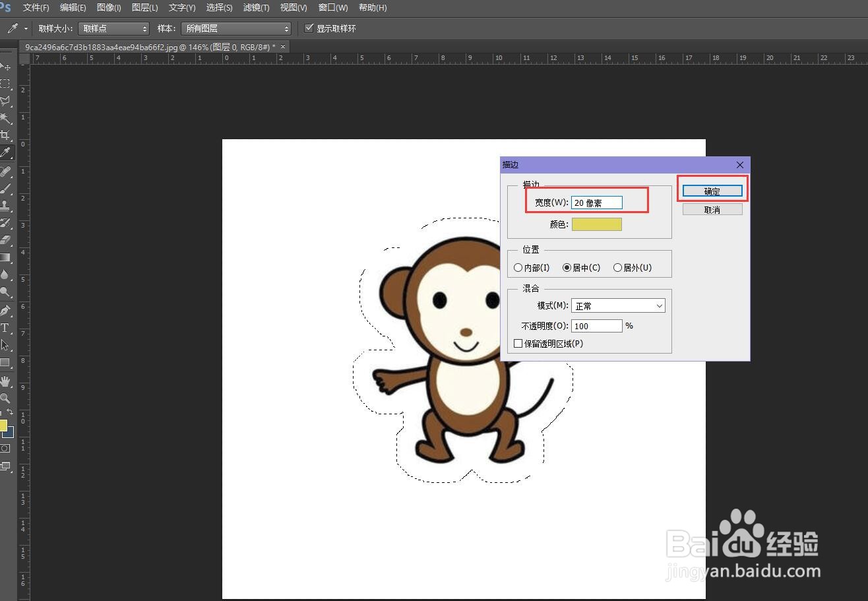Select the Dodge tool
The width and height of the screenshot is (868, 601).
click(5, 292)
